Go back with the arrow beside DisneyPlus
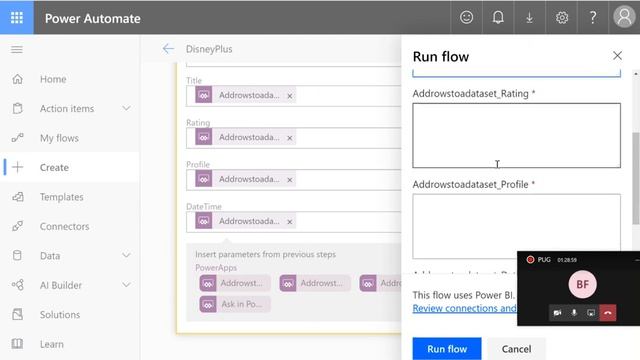Screen dimensions: 640x360 point(168,49)
